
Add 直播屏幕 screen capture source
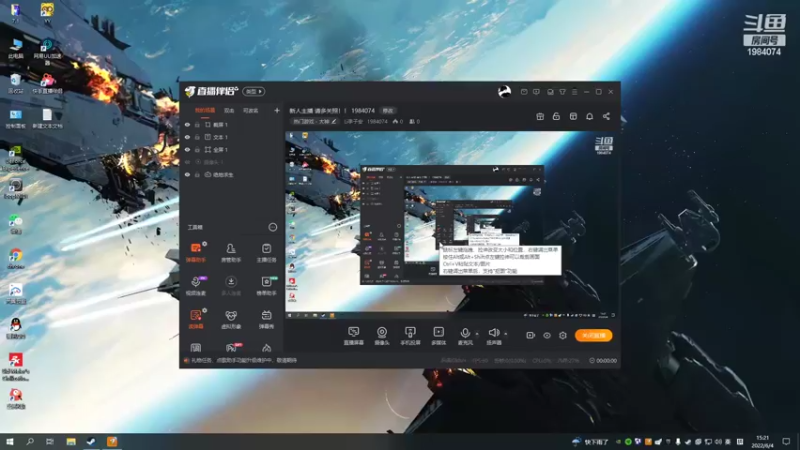(x=354, y=336)
